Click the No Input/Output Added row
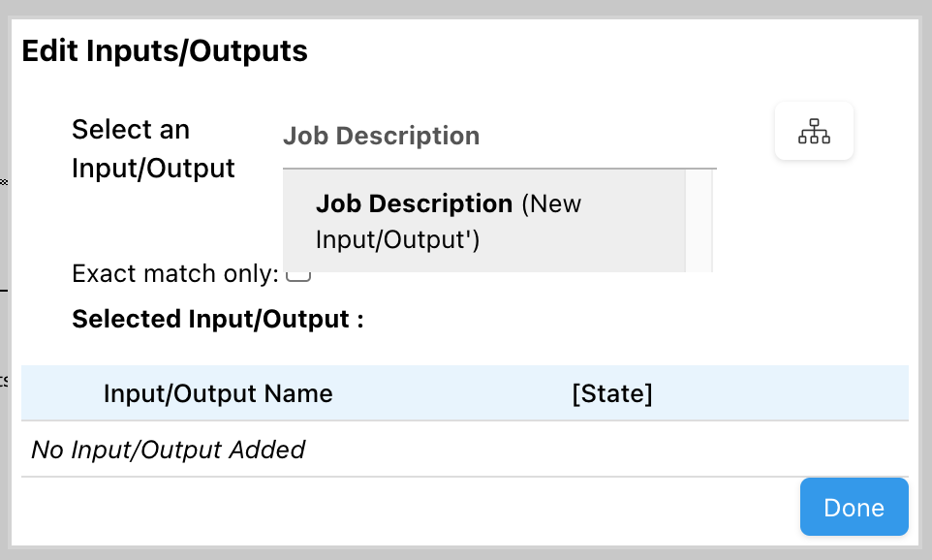 click(x=168, y=450)
